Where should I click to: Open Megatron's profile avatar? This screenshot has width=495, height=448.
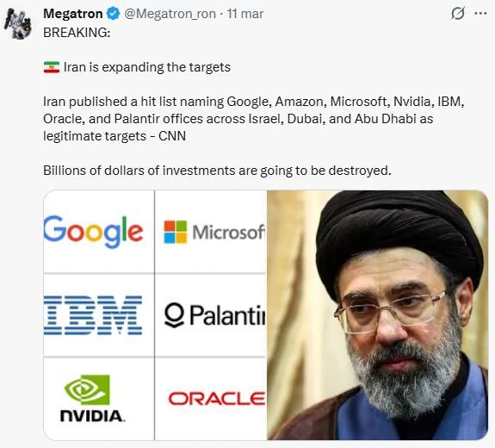pos(18,24)
